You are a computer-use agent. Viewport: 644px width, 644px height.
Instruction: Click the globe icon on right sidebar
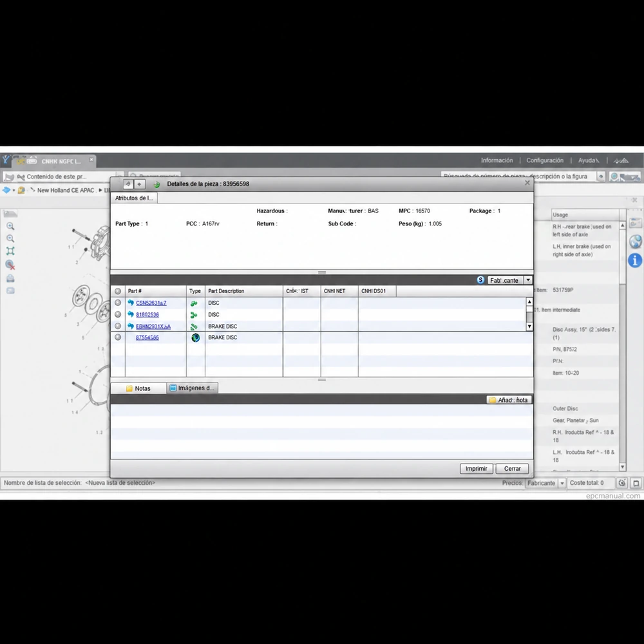point(635,241)
